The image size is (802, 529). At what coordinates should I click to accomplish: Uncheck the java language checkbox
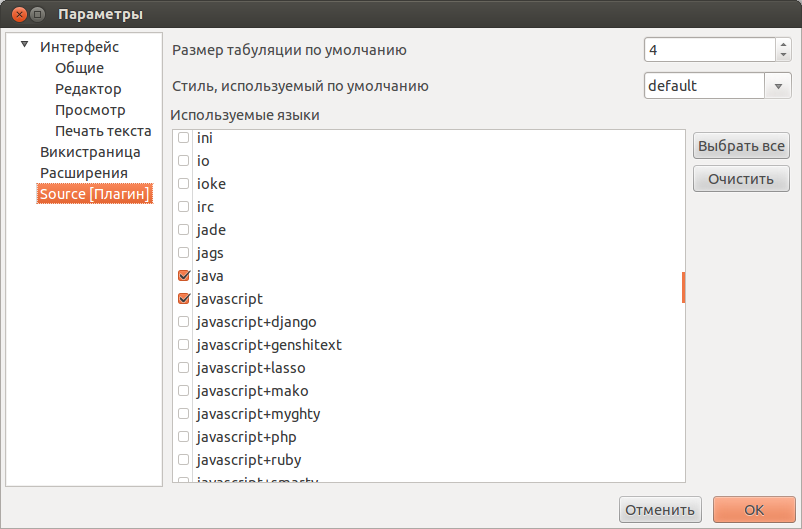(184, 276)
